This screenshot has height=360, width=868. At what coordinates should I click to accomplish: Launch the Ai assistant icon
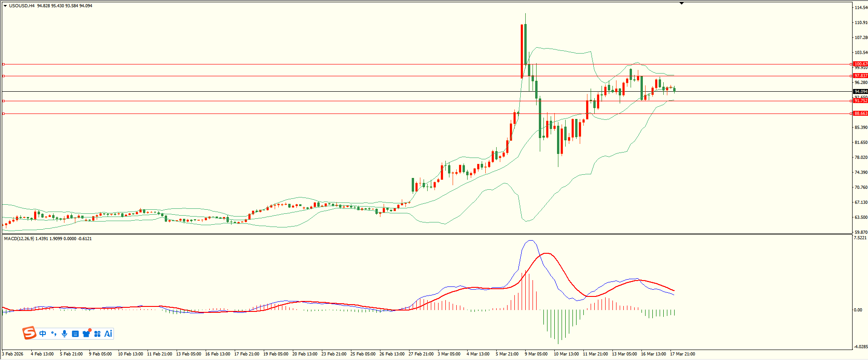click(108, 334)
